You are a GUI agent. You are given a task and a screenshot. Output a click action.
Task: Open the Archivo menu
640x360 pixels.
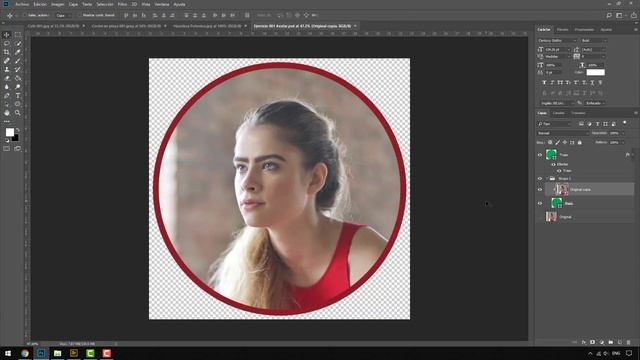(x=22, y=4)
